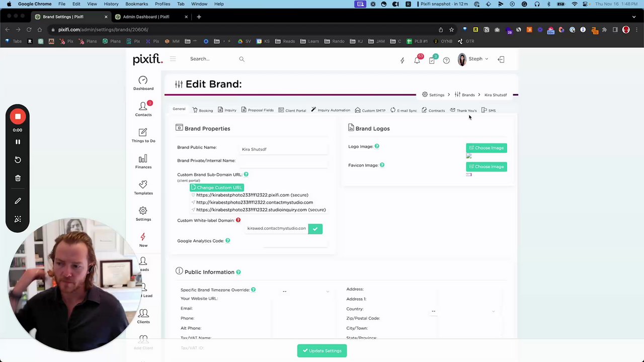This screenshot has height=362, width=644.
Task: Select the pen drawing tool in recorder
Action: (x=18, y=201)
